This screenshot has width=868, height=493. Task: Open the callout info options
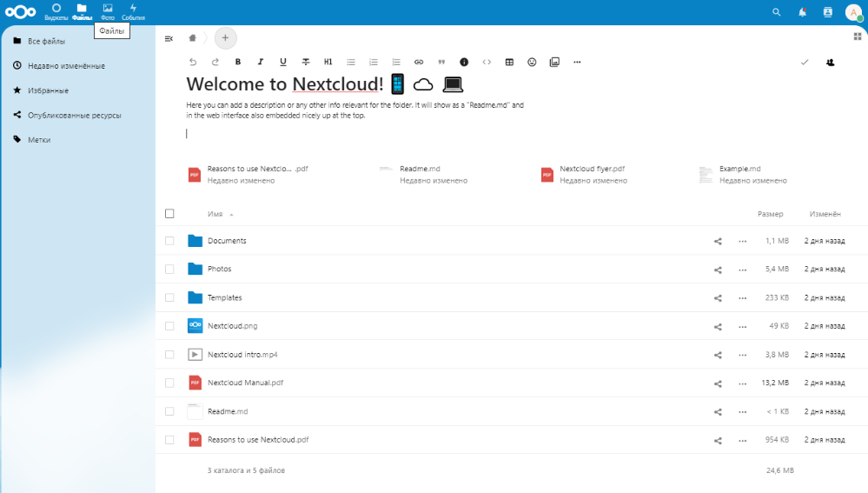(x=464, y=62)
